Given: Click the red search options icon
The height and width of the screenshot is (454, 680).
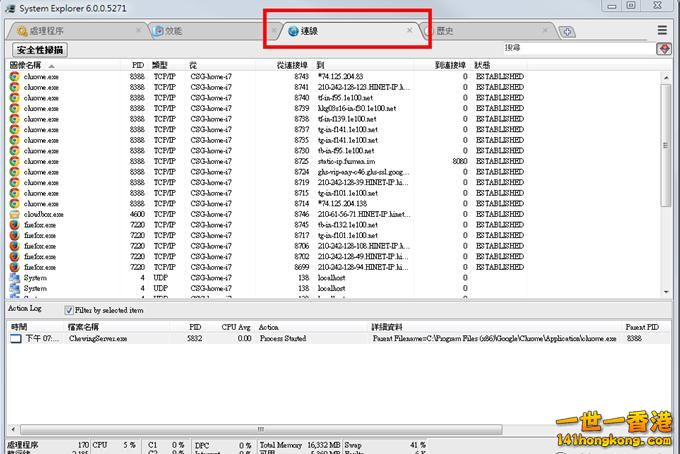Looking at the screenshot, I should [664, 48].
